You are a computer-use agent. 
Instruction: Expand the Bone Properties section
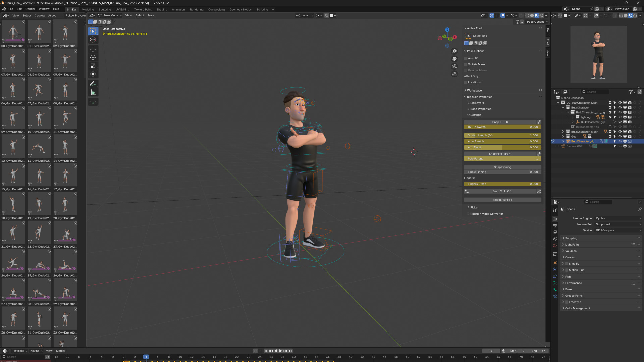pos(480,109)
